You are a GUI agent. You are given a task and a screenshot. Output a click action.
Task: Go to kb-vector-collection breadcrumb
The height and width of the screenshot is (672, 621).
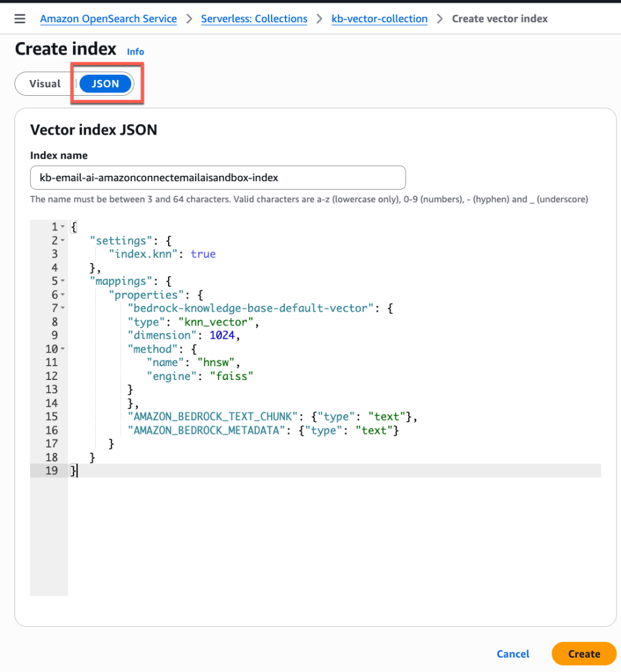click(379, 18)
